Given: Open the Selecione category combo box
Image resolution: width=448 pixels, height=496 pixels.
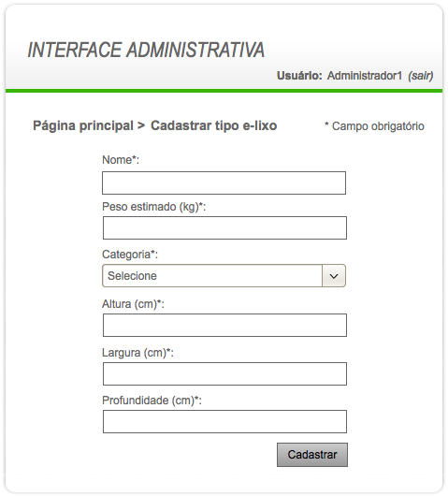Looking at the screenshot, I should click(224, 276).
